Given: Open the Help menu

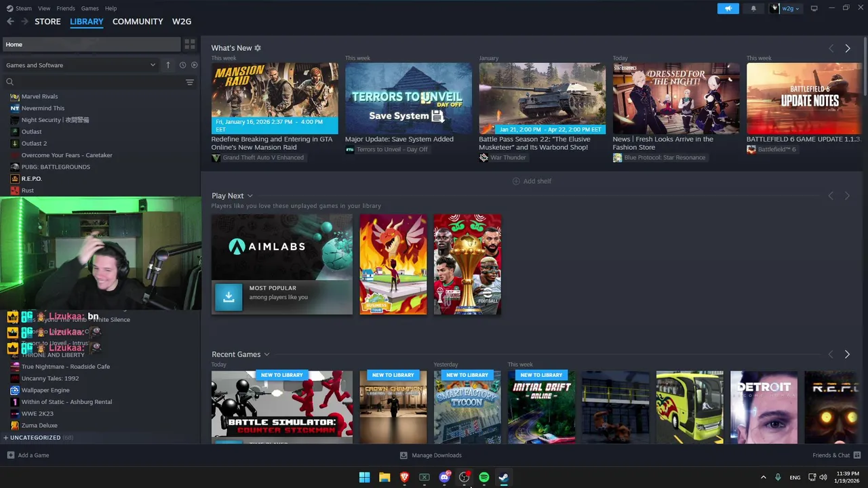Looking at the screenshot, I should (x=111, y=8).
